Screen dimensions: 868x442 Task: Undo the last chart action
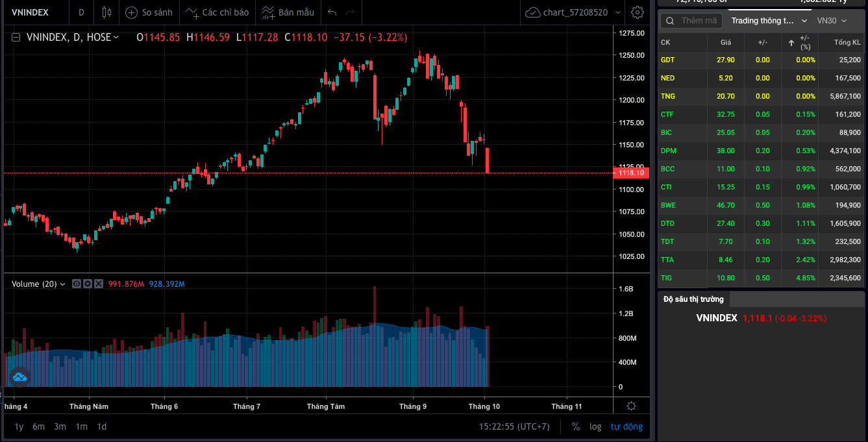[x=332, y=12]
